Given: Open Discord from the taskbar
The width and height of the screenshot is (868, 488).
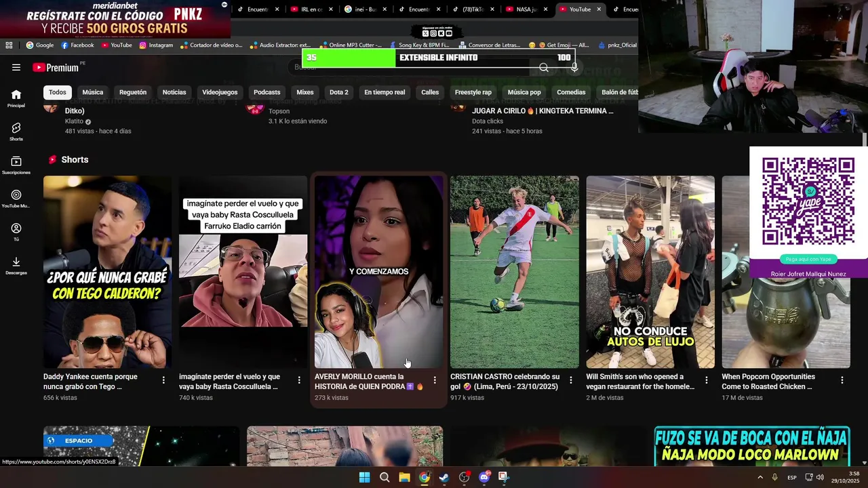Looking at the screenshot, I should click(484, 477).
